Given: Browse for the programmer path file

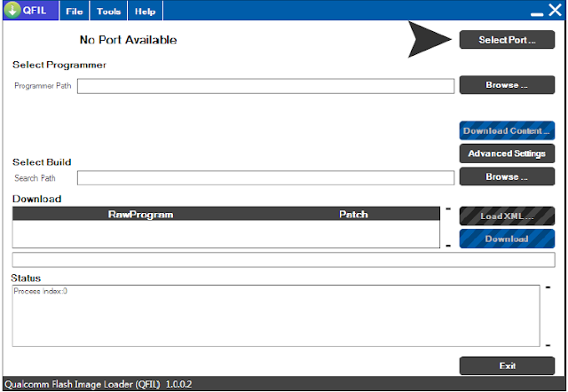Looking at the screenshot, I should pos(507,85).
